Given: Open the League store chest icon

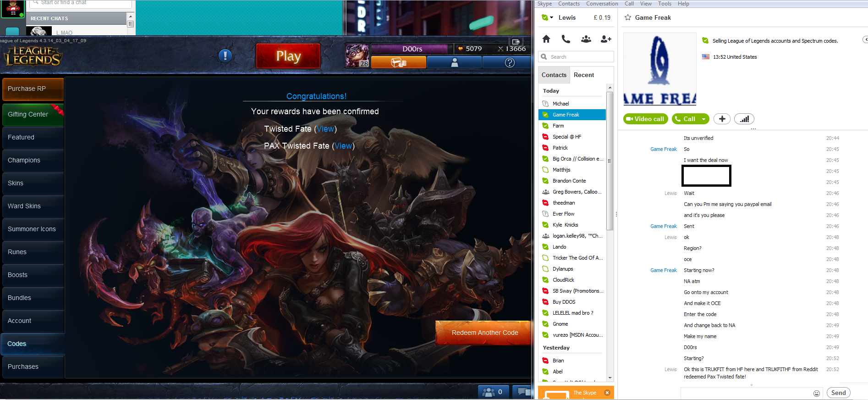Looking at the screenshot, I should [399, 62].
